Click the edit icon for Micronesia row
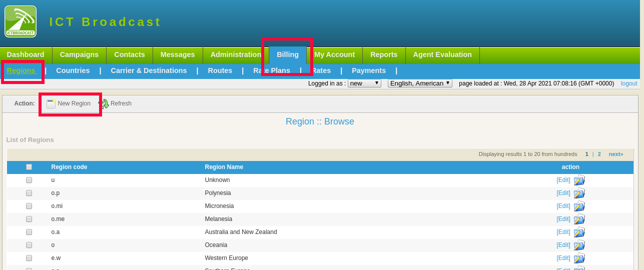 [579, 206]
